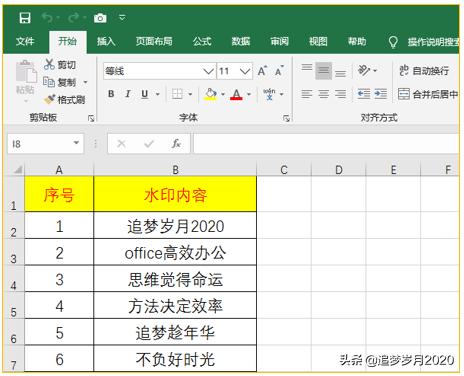Toggle italic formatting

128,94
